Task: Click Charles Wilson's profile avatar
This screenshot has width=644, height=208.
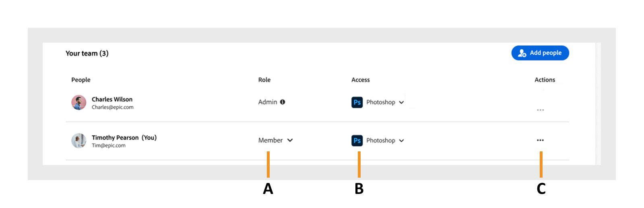Action: [79, 102]
